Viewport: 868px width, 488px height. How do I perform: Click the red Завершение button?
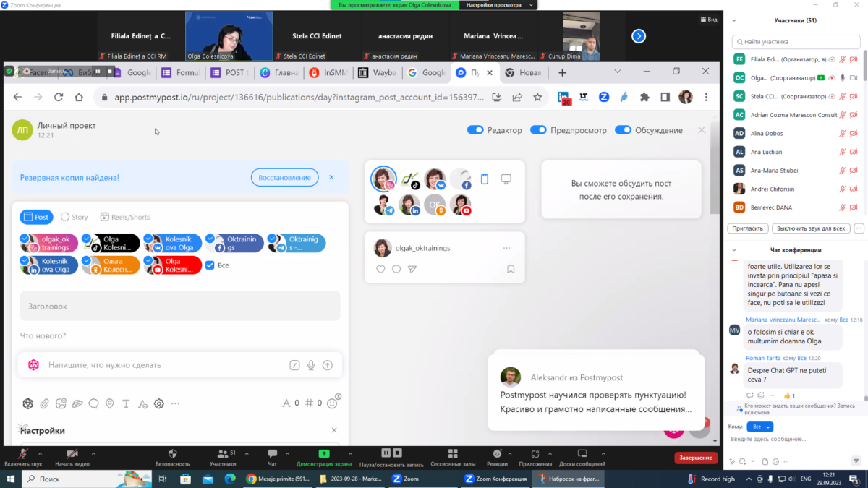coord(697,458)
